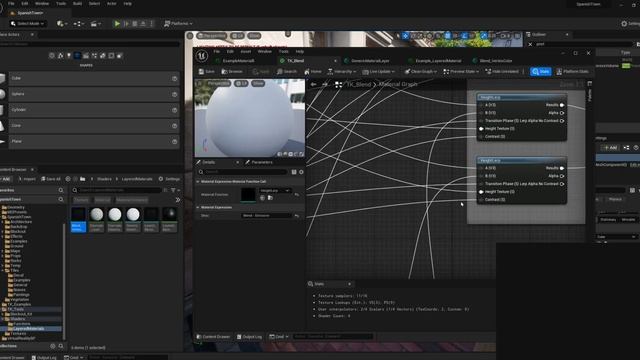640x360 pixels.
Task: Click Apply in the material editor toolbar
Action: pos(261,71)
